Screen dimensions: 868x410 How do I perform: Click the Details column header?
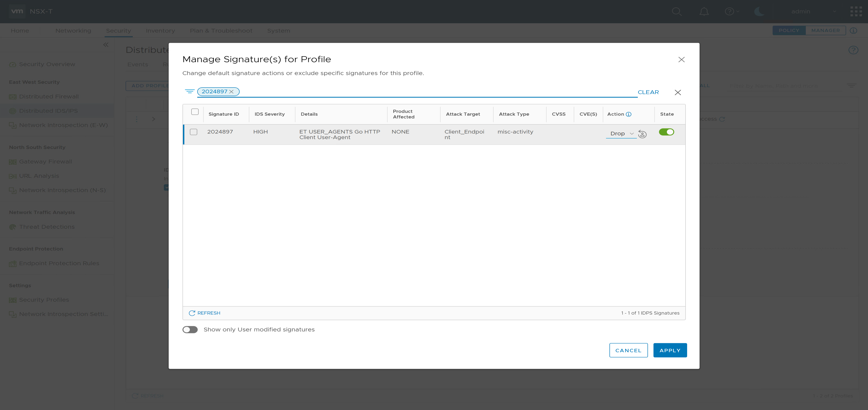[x=309, y=114]
